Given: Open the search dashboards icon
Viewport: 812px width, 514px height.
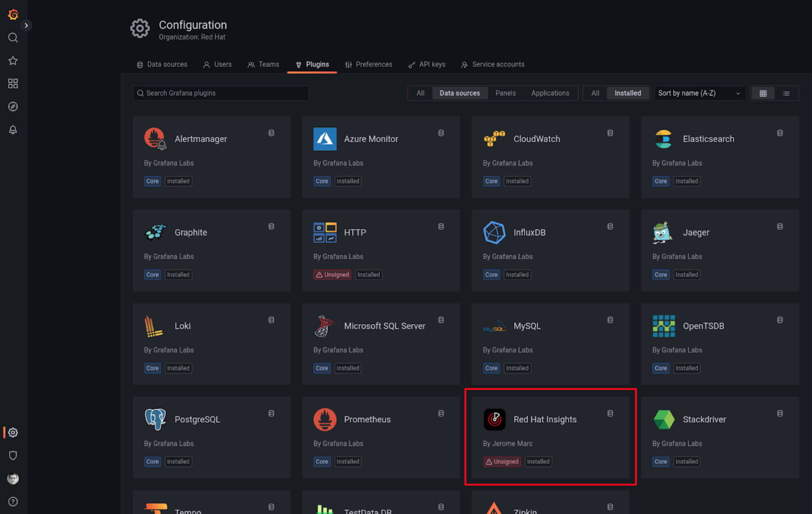Looking at the screenshot, I should 13,38.
